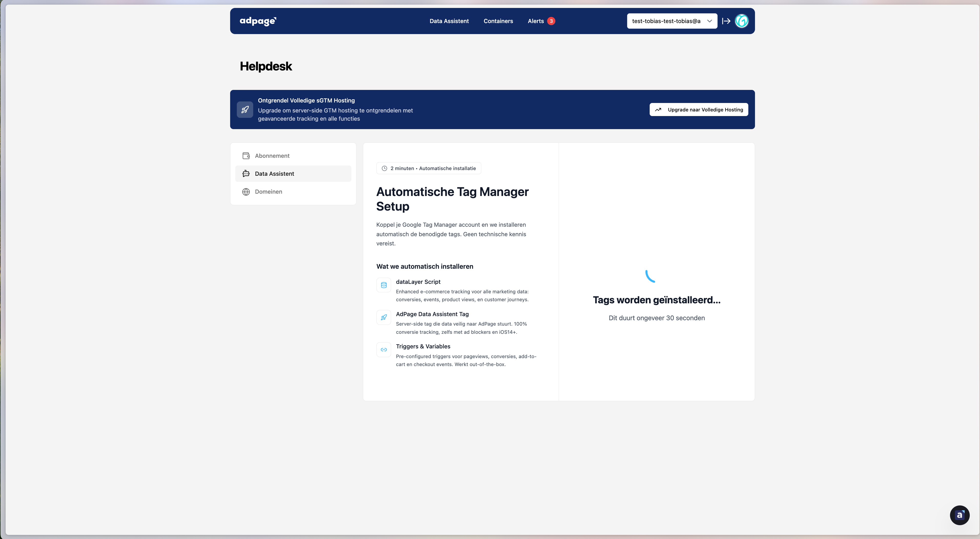The width and height of the screenshot is (980, 539).
Task: Click the dataLayer Script database icon
Action: pyautogui.click(x=383, y=285)
